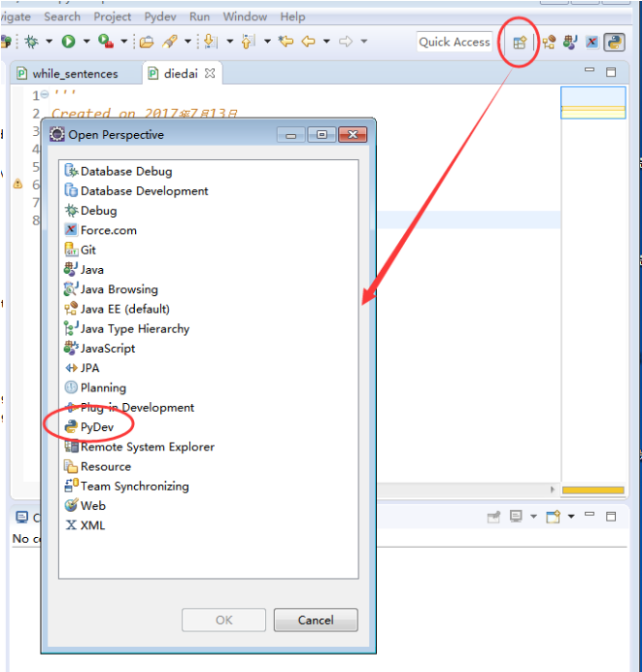Click in the Quick Access field
The width and height of the screenshot is (642, 672).
click(455, 42)
